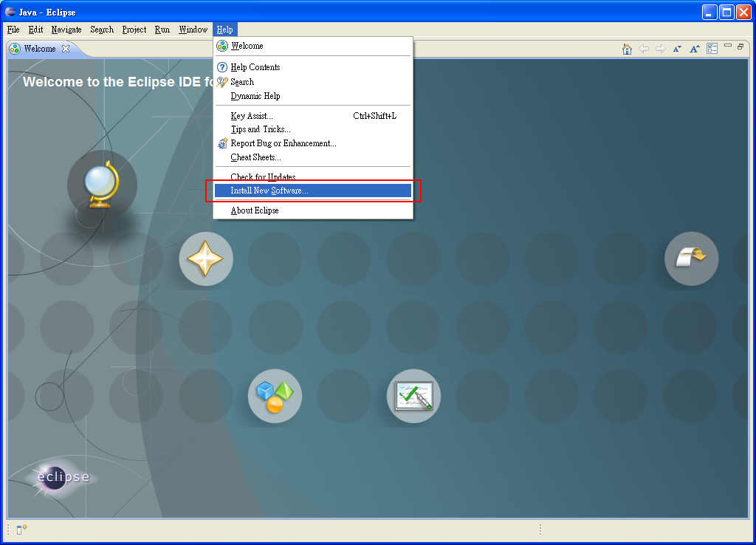The height and width of the screenshot is (545, 756).
Task: Close the Eclipse window
Action: (x=744, y=12)
